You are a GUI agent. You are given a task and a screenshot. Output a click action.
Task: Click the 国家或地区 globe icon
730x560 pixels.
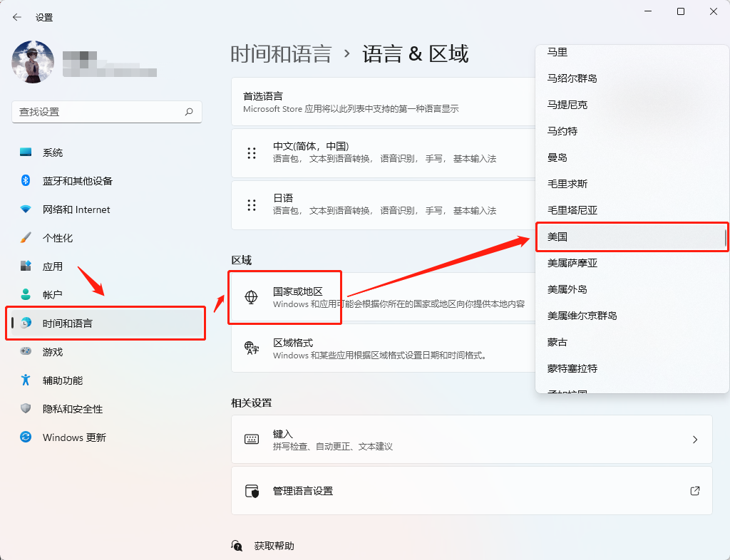coord(251,297)
